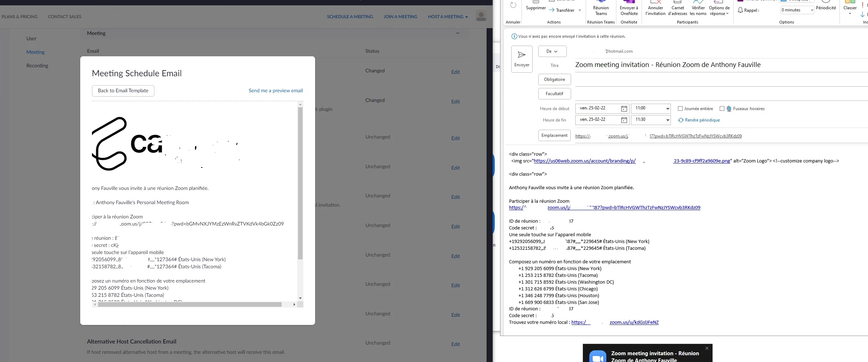Set low importance with the down arrow
Viewport: 868px width, 362px height.
862,15
